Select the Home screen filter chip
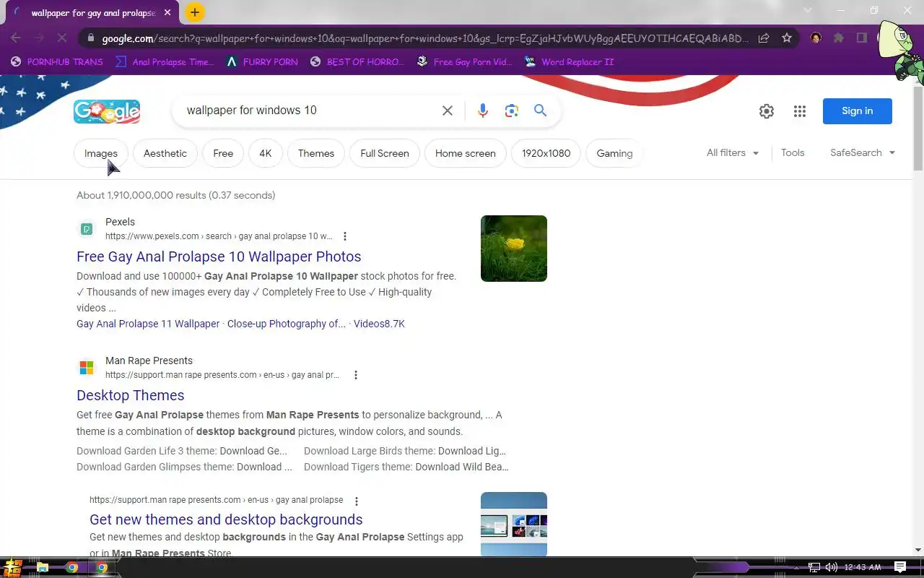 pyautogui.click(x=466, y=153)
